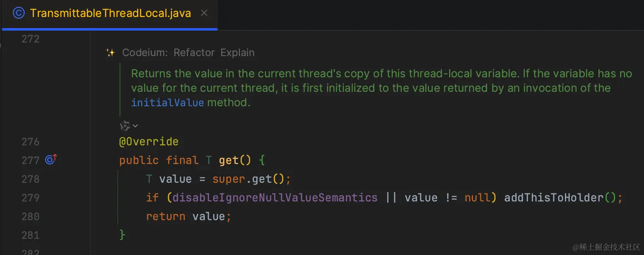Click the AI assistant icon below the doc comment
Image resolution: width=644 pixels, height=255 pixels.
pos(125,125)
